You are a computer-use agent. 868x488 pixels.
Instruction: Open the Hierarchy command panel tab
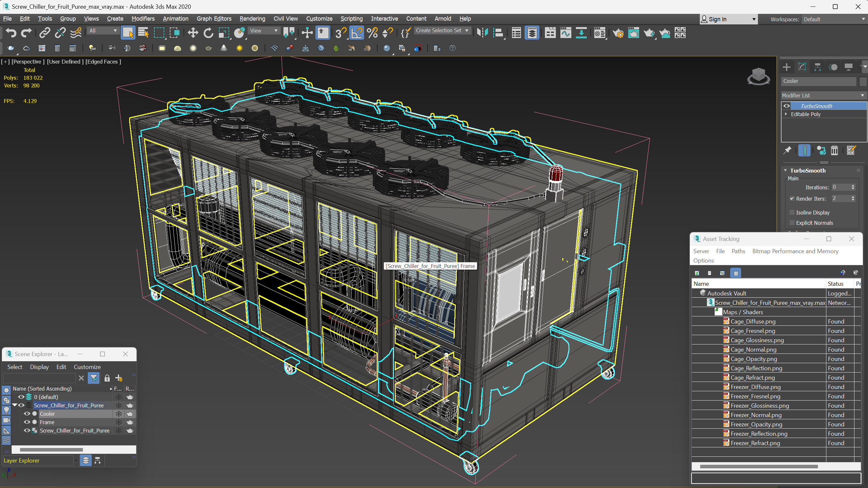[x=817, y=67]
